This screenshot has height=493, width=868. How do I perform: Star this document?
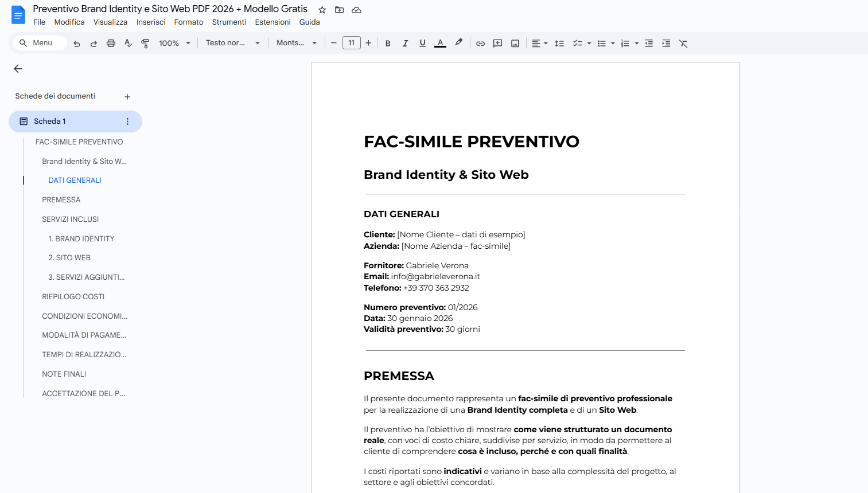coord(322,10)
